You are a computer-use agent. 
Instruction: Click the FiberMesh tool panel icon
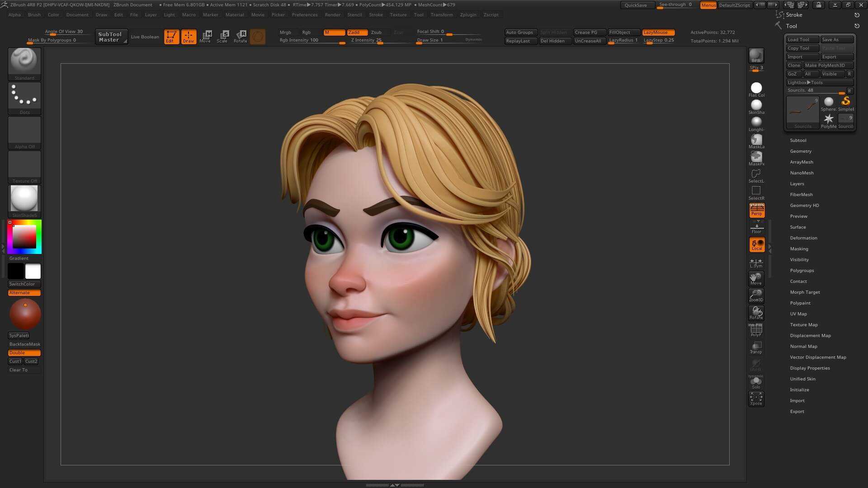pos(801,194)
